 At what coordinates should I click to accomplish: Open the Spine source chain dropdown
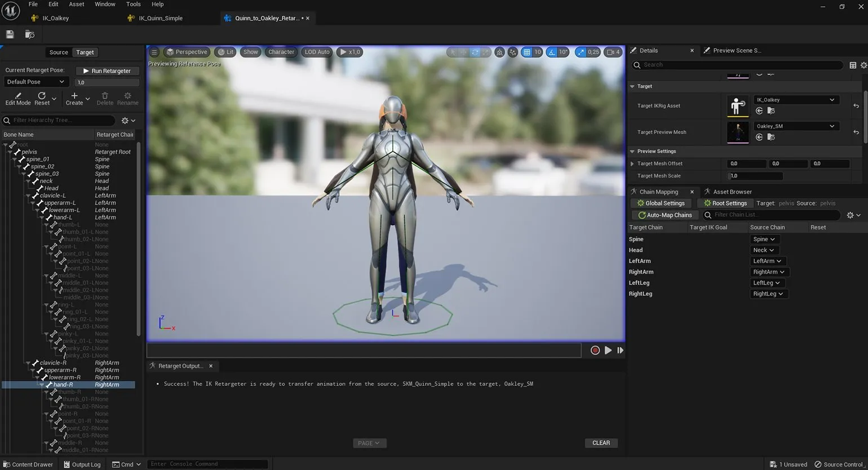[x=764, y=239]
